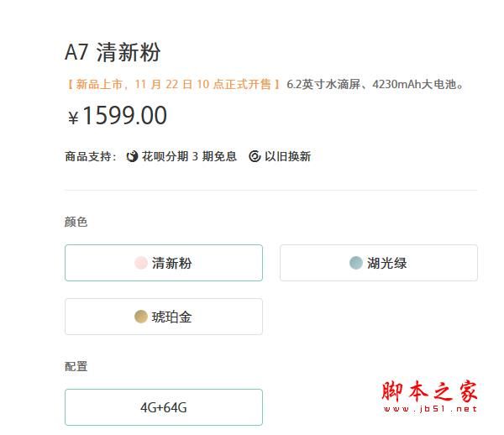Open 花呗分期 3 期免息 link
The width and height of the screenshot is (504, 435).
tap(189, 156)
